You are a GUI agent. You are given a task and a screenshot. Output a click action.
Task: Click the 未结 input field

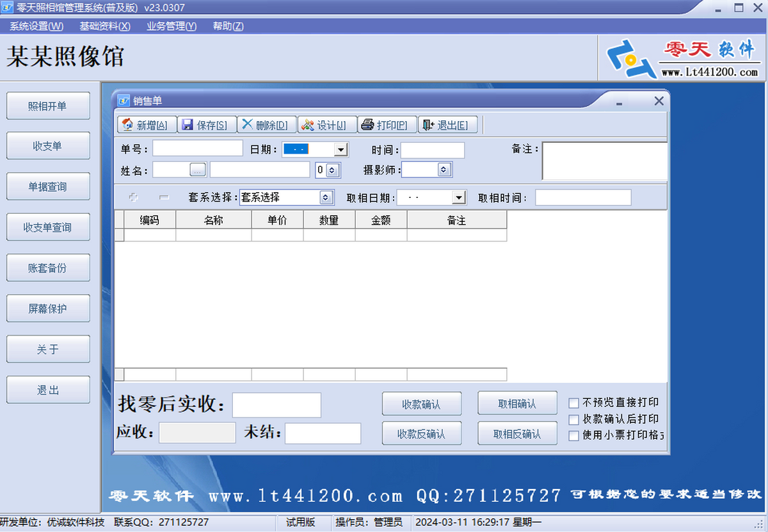[323, 433]
